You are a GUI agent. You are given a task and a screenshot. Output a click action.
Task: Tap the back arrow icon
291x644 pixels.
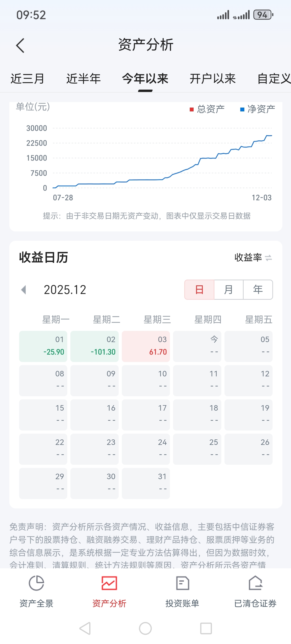[x=20, y=46]
